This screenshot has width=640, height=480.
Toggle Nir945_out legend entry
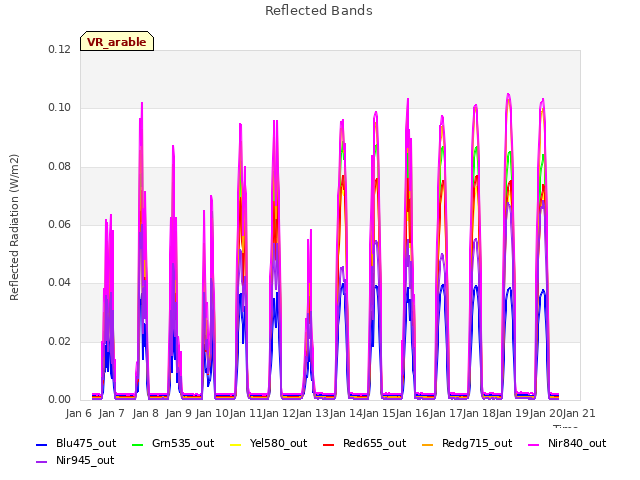point(75,461)
